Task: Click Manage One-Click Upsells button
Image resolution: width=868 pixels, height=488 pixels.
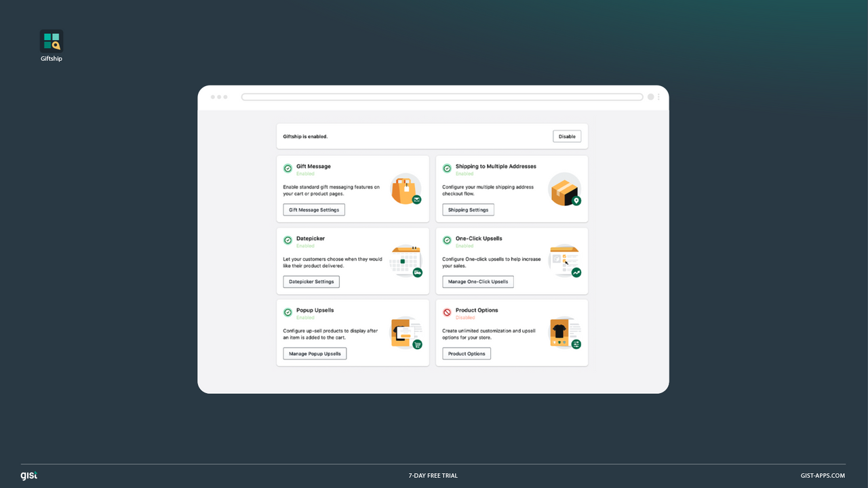Action: point(478,281)
